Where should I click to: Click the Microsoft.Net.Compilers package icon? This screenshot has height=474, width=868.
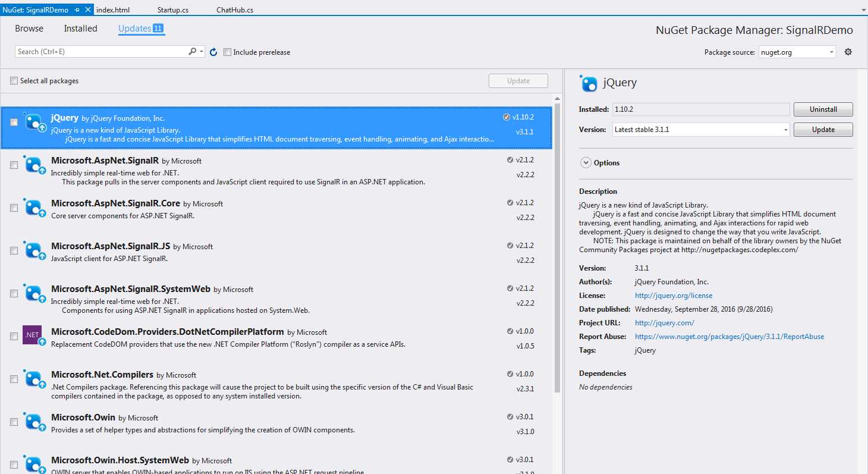[34, 379]
